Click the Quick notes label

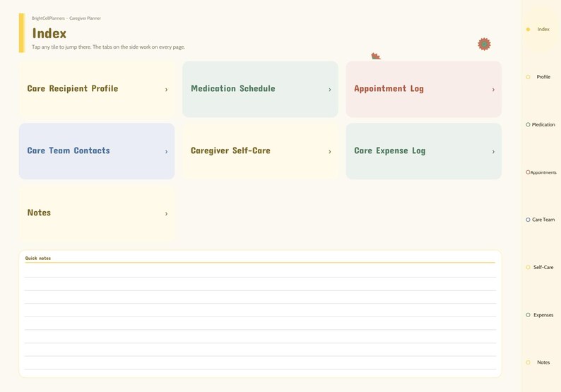tap(38, 259)
